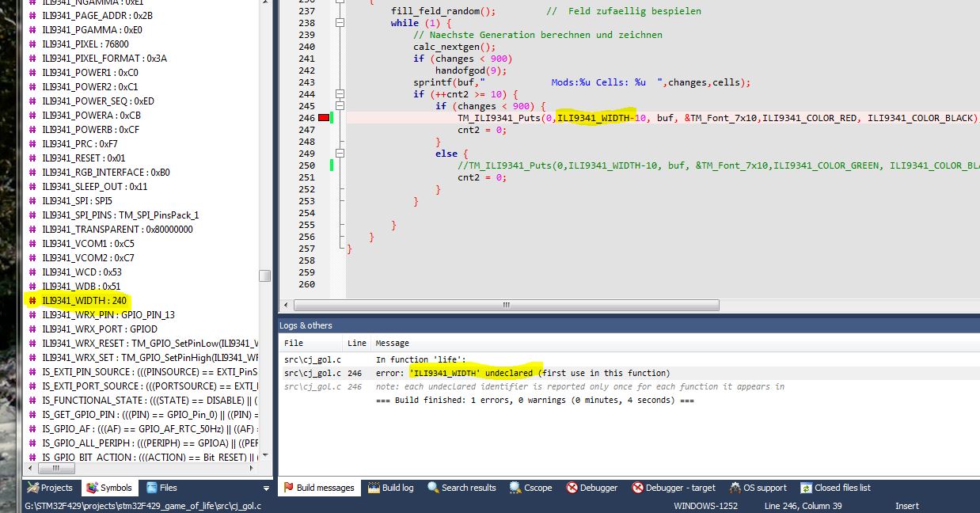The image size is (980, 513).
Task: Select symbol ILI9341_TRANSPARENT : 0x80000000
Action: pyautogui.click(x=117, y=230)
